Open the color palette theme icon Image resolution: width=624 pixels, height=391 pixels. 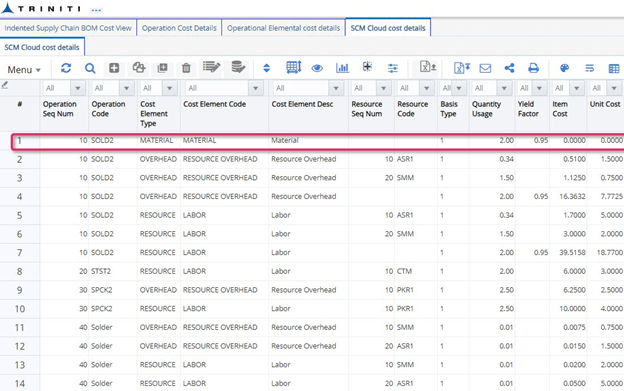[564, 68]
